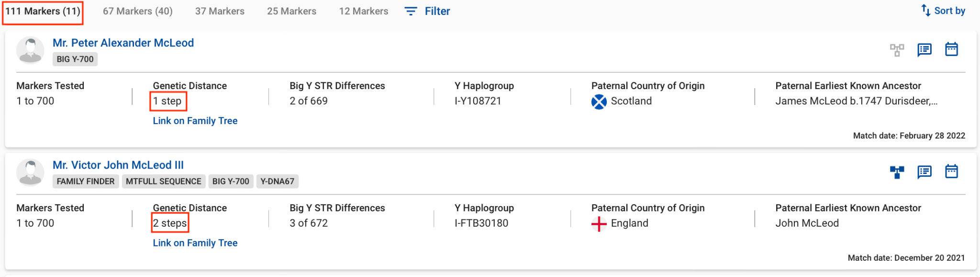Click Link on Family Tree under 1 step
This screenshot has height=277, width=980.
tap(195, 121)
